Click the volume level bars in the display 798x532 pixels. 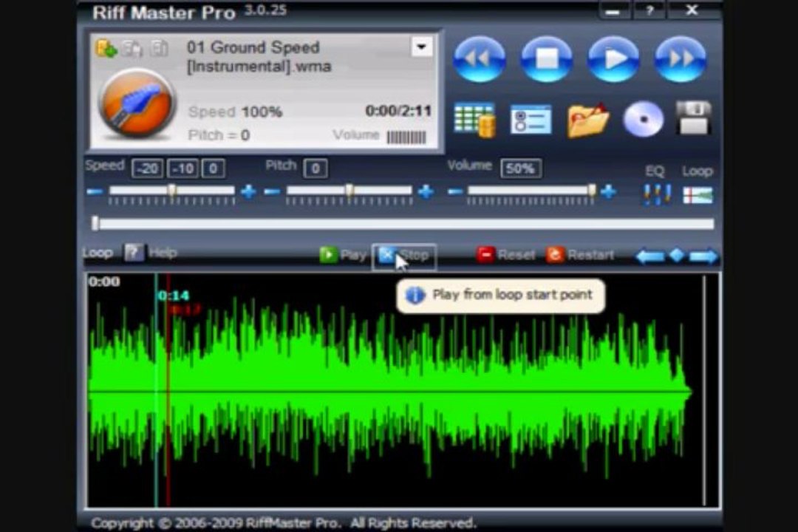coord(406,137)
